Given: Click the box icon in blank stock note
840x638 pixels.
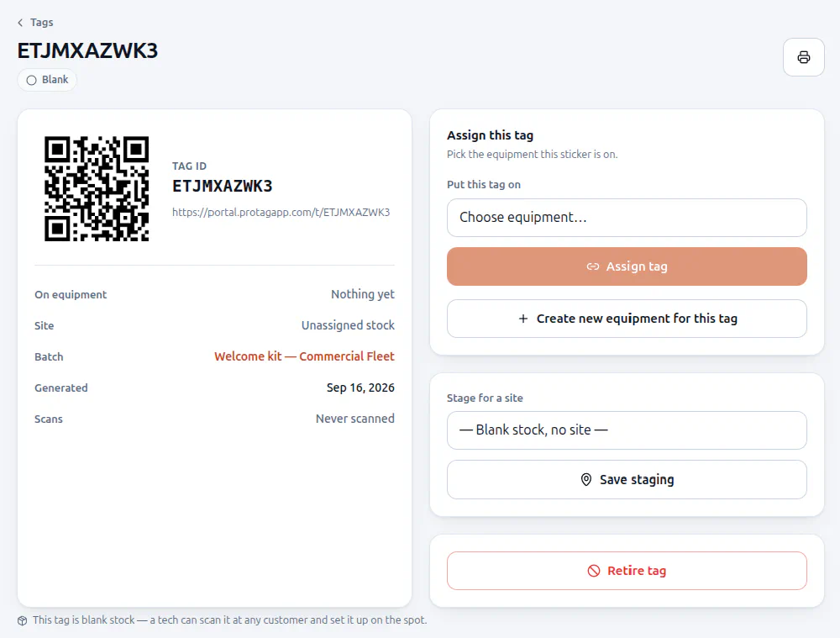Looking at the screenshot, I should 22,620.
